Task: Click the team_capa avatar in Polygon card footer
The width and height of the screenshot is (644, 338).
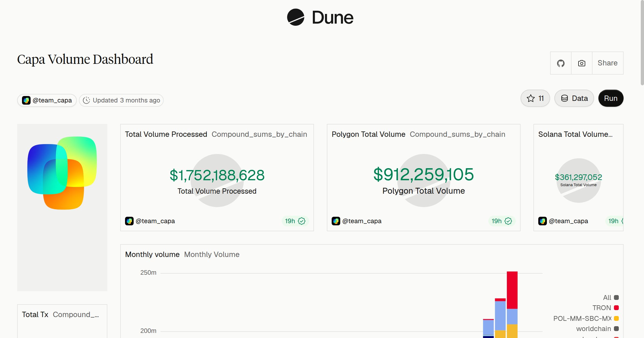Action: tap(336, 221)
